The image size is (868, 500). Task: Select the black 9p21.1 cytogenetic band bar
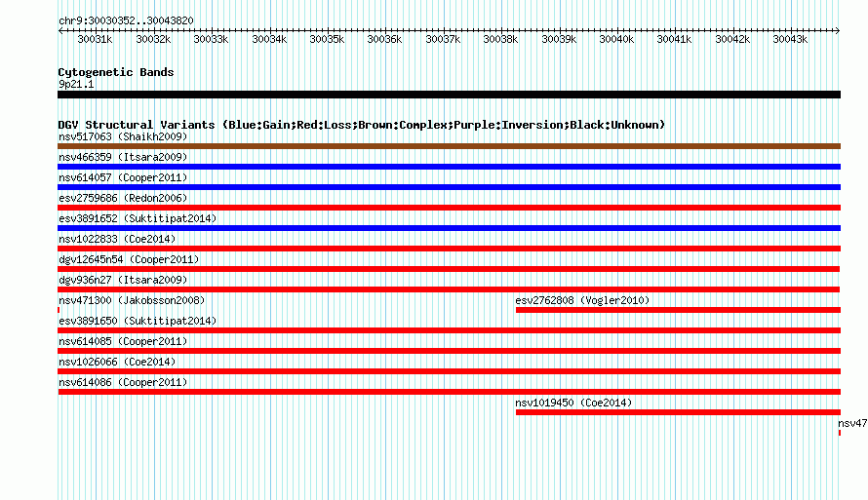tap(449, 95)
